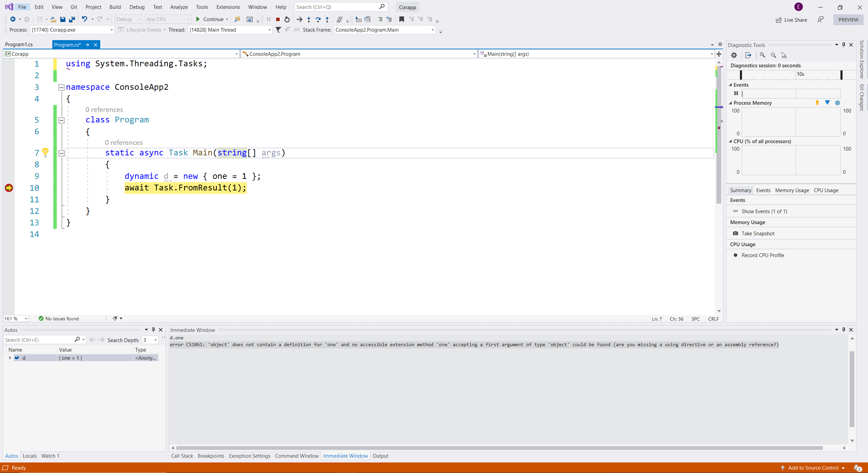Image resolution: width=868 pixels, height=473 pixels.
Task: Zoom in on the diagnostics timeline
Action: point(762,55)
